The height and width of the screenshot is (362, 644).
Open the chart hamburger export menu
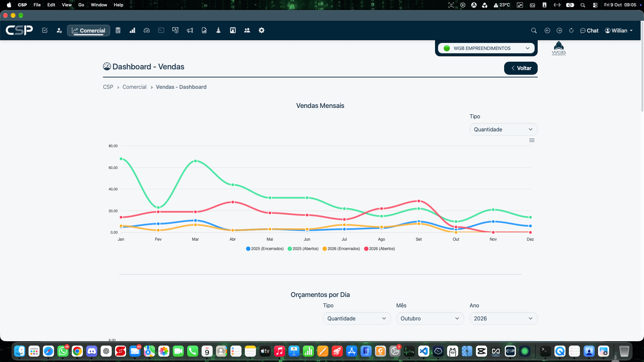point(532,140)
